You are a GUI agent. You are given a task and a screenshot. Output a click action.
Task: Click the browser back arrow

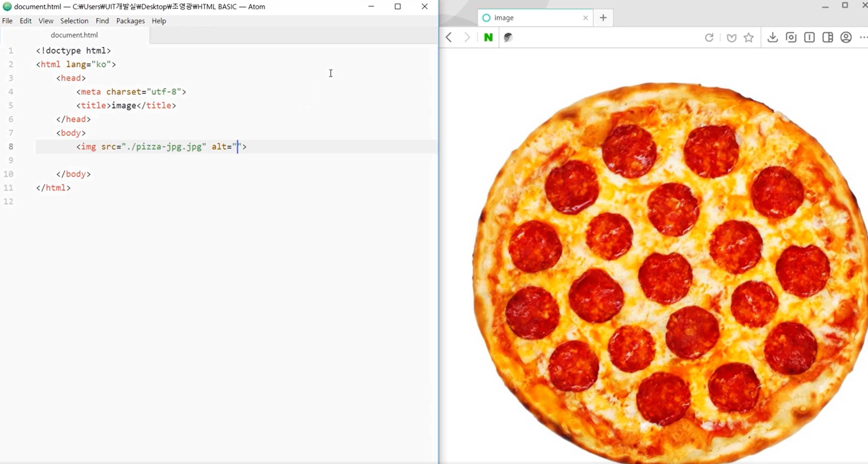[449, 37]
